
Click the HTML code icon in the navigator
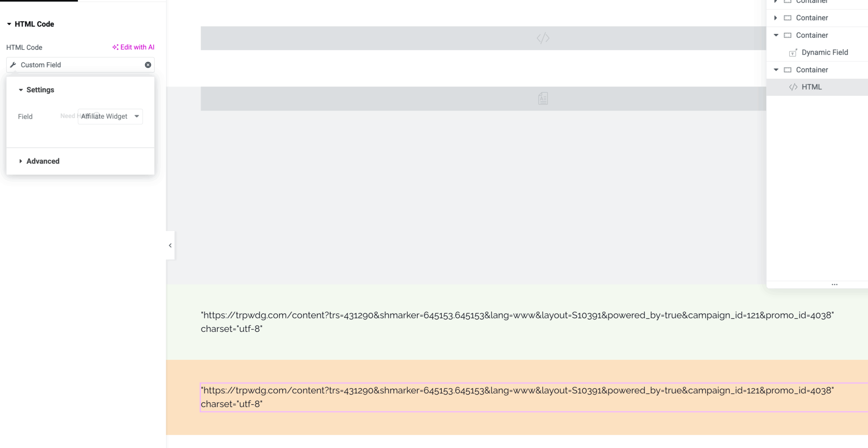pos(793,87)
